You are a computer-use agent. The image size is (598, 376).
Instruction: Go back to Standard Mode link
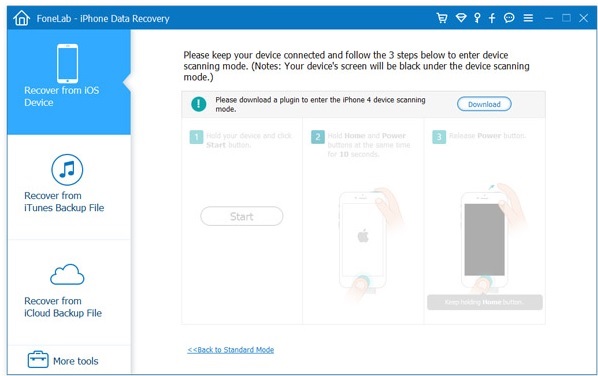[230, 350]
